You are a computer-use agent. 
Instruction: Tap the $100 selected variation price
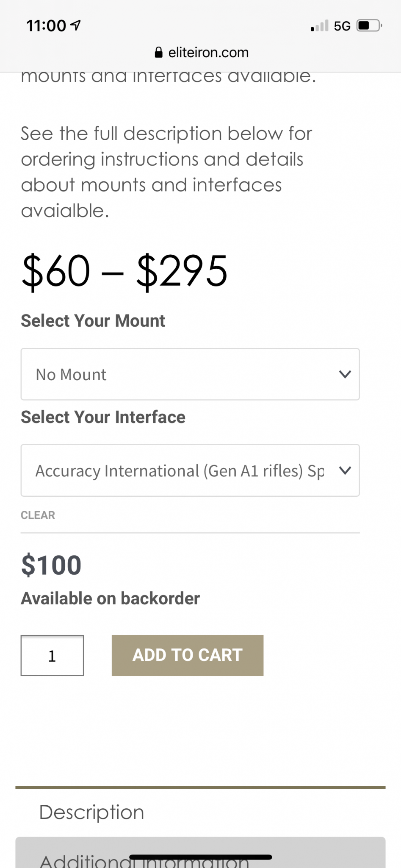[51, 565]
